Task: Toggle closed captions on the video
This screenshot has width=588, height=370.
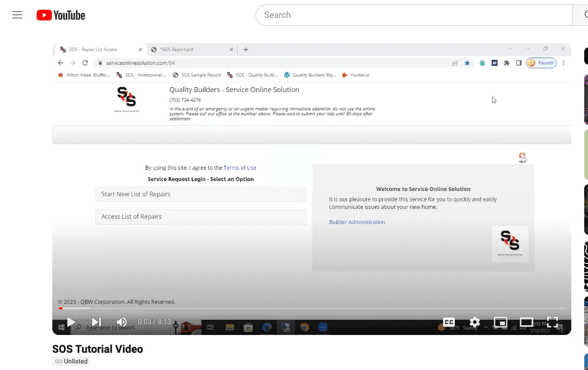Action: pos(449,322)
